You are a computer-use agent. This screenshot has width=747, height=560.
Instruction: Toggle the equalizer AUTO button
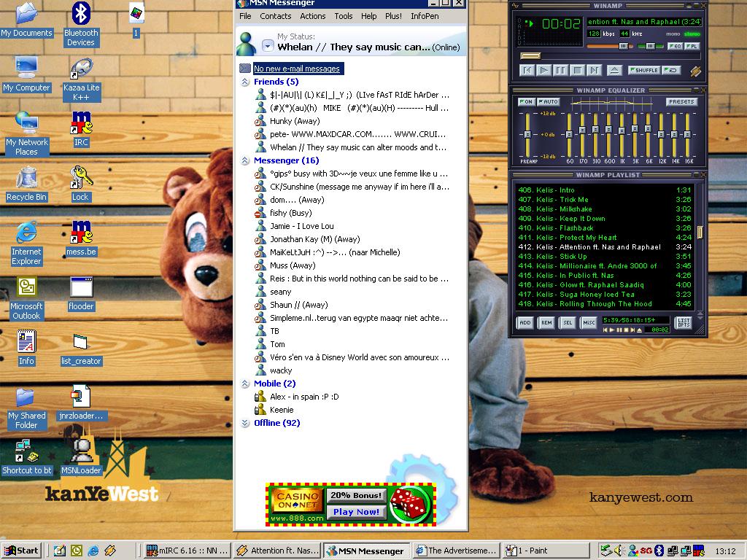point(549,102)
